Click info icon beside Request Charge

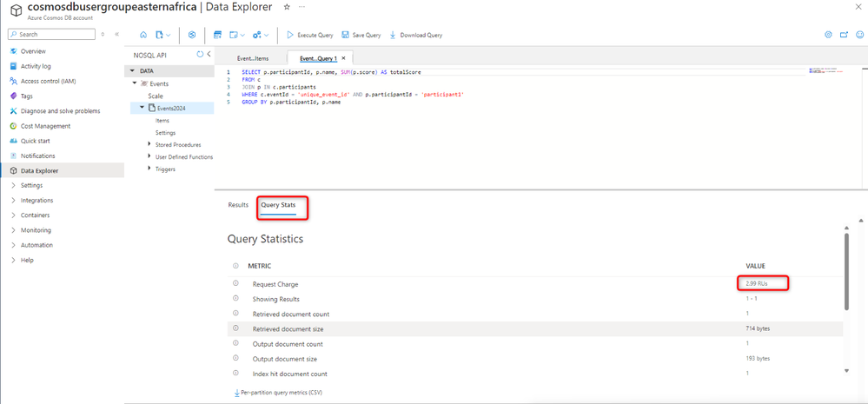tap(235, 283)
